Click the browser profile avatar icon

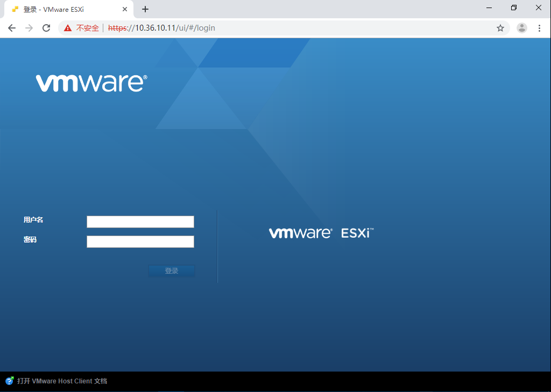521,27
